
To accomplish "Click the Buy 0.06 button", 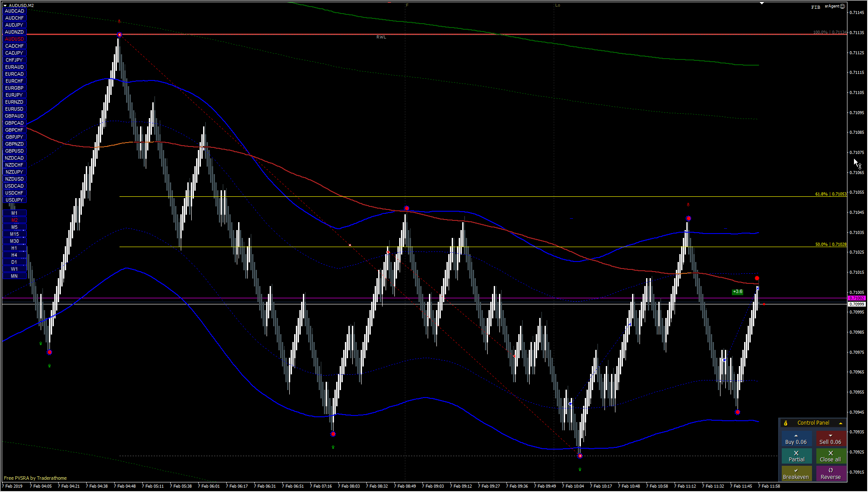I will tap(796, 439).
